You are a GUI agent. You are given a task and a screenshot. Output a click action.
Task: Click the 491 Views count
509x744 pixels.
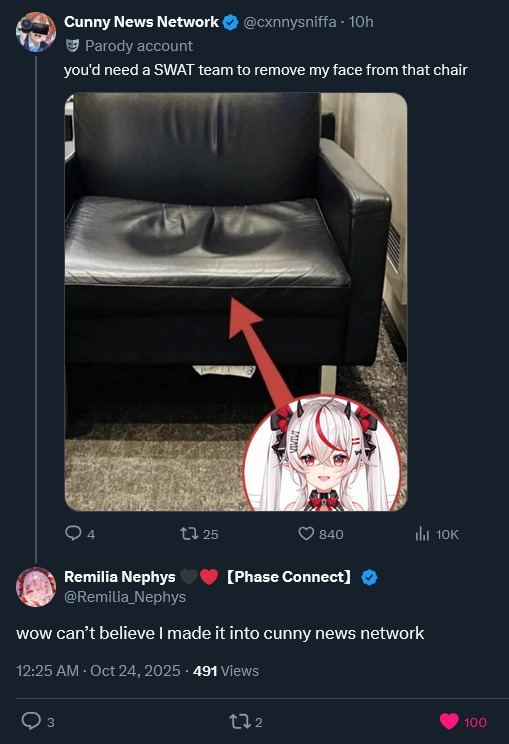coord(226,670)
